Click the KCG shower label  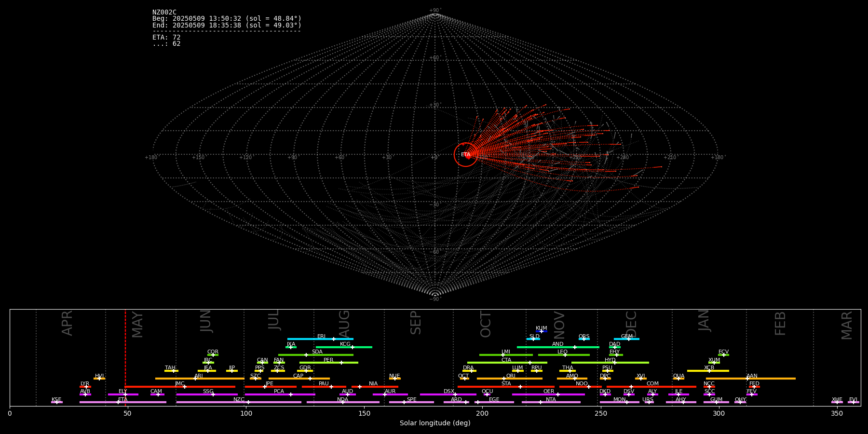(345, 344)
